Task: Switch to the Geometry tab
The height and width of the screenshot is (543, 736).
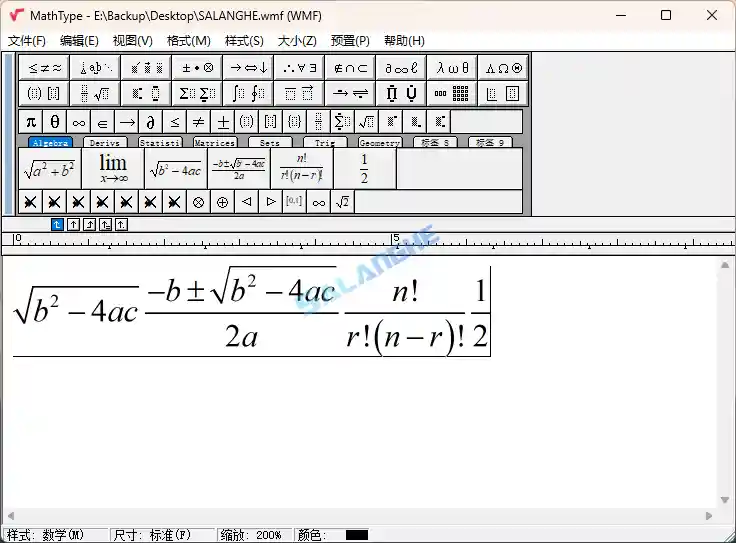Action: pos(380,143)
